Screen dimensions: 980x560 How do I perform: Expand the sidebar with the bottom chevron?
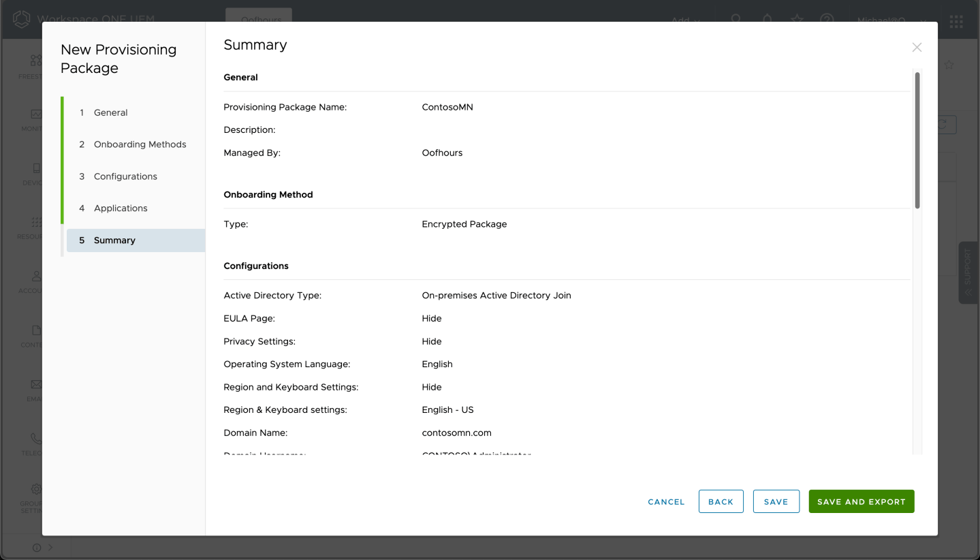pos(50,547)
